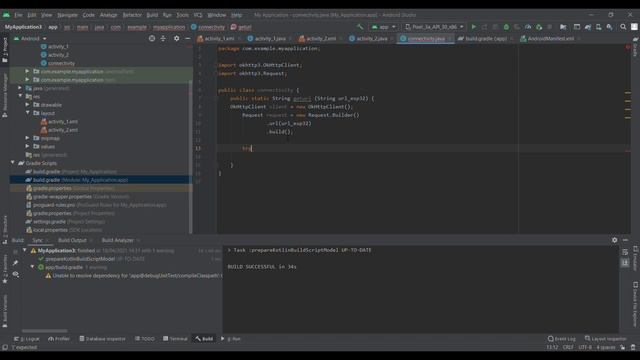Collapse the layout folder
The image size is (640, 360).
(x=27, y=113)
